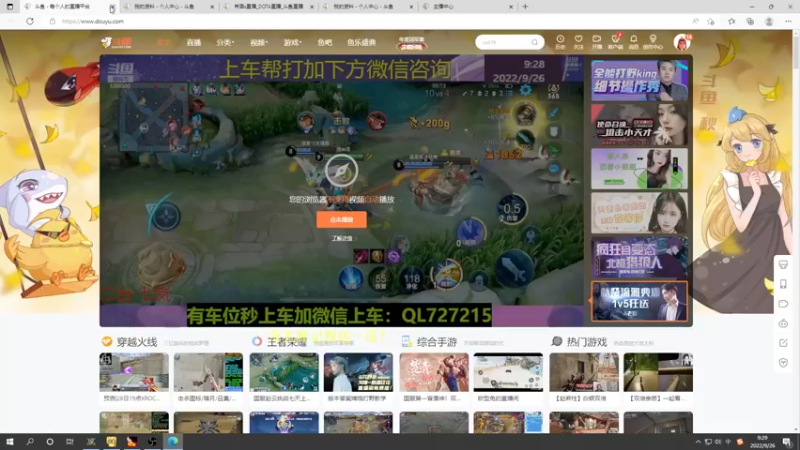Open the 双排余烬 热门游戏 stream card
Viewport: 800px width, 450px height.
click(658, 377)
